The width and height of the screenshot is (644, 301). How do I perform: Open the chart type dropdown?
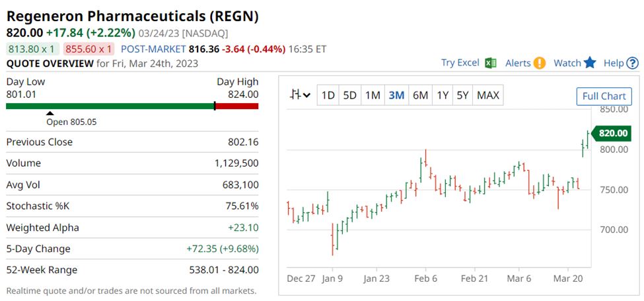[301, 95]
